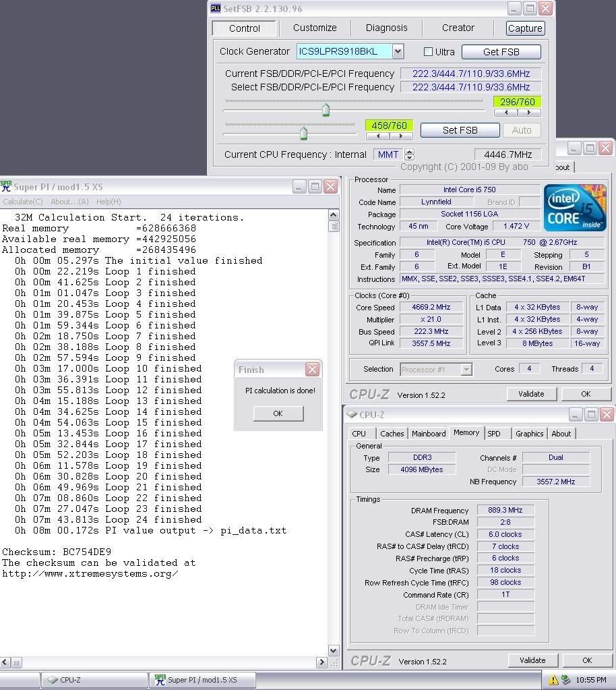Confirm the PI calculation is done dialog with OK

point(278,413)
